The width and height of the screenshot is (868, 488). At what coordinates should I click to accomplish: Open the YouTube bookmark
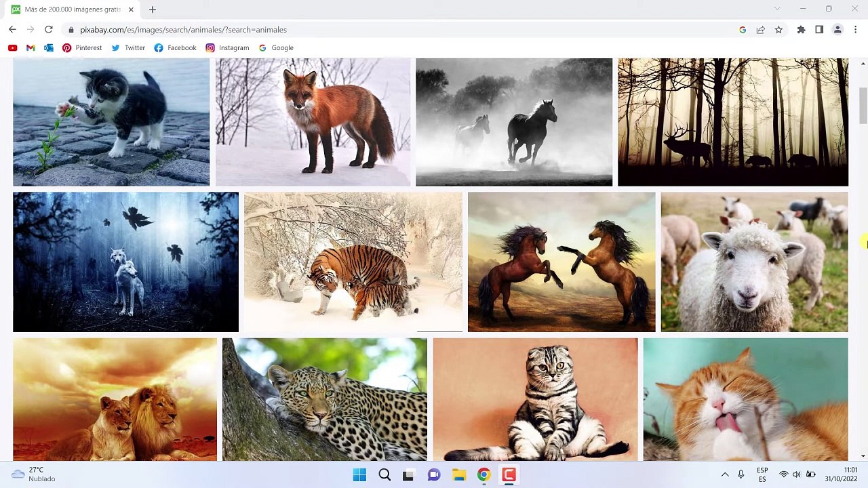pos(12,48)
